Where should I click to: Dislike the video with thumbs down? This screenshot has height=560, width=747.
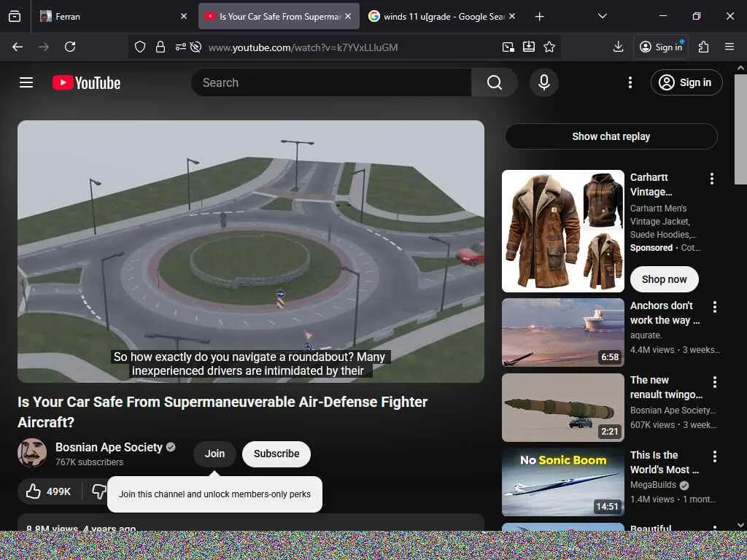tap(99, 491)
